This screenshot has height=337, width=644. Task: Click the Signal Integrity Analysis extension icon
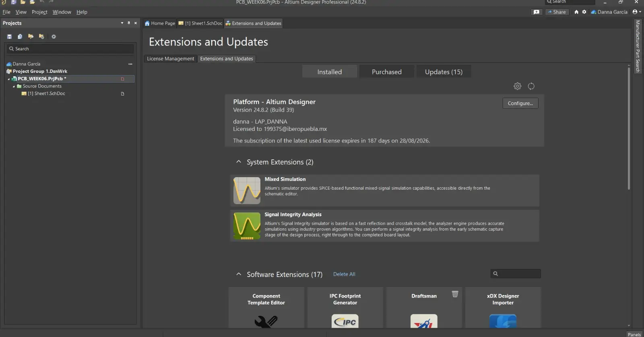click(247, 226)
